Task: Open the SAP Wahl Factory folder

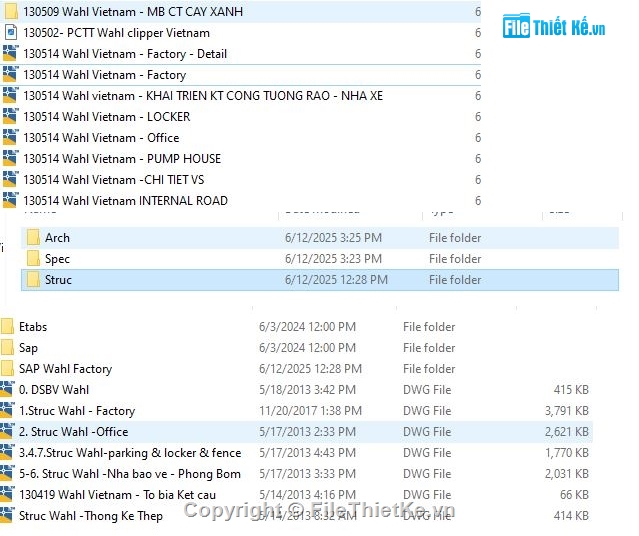Action: coord(65,369)
